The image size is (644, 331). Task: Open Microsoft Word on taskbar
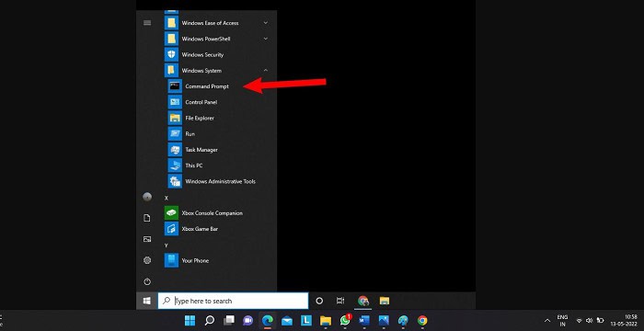click(x=364, y=320)
